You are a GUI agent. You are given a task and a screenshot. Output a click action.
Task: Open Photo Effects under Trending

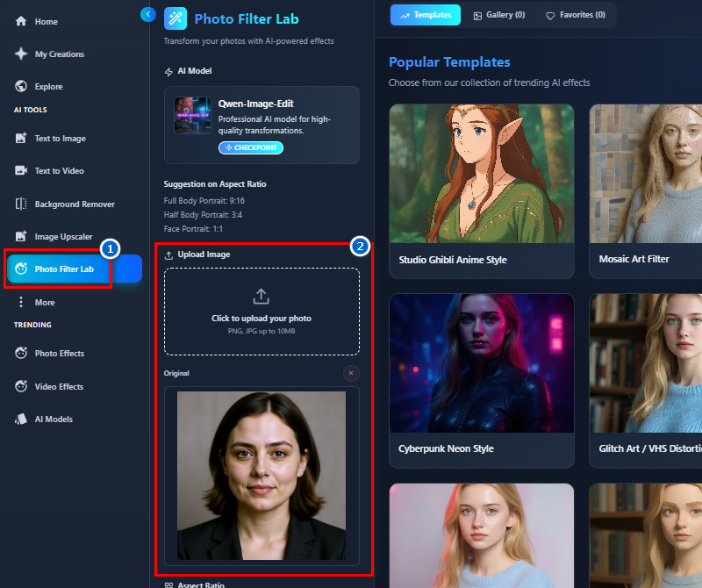tap(59, 354)
